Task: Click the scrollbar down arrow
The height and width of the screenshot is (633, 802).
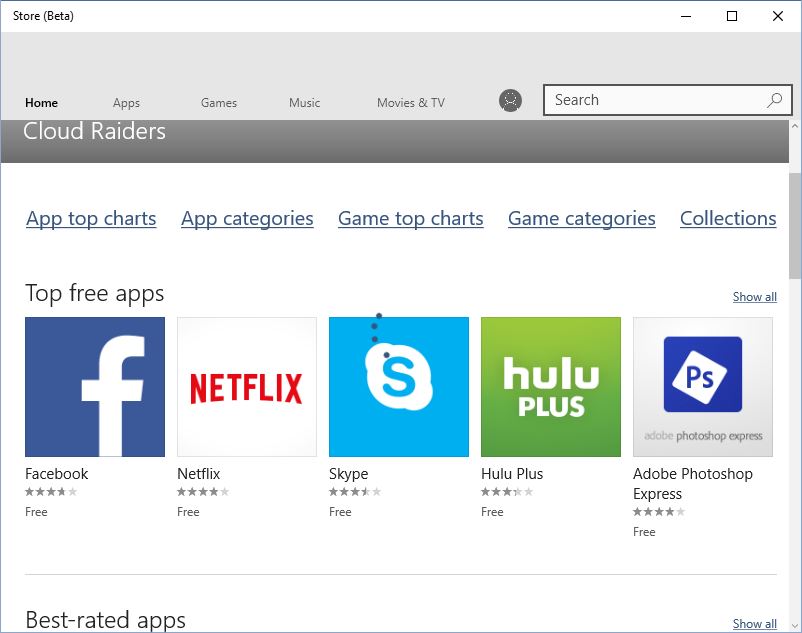Action: (795, 626)
